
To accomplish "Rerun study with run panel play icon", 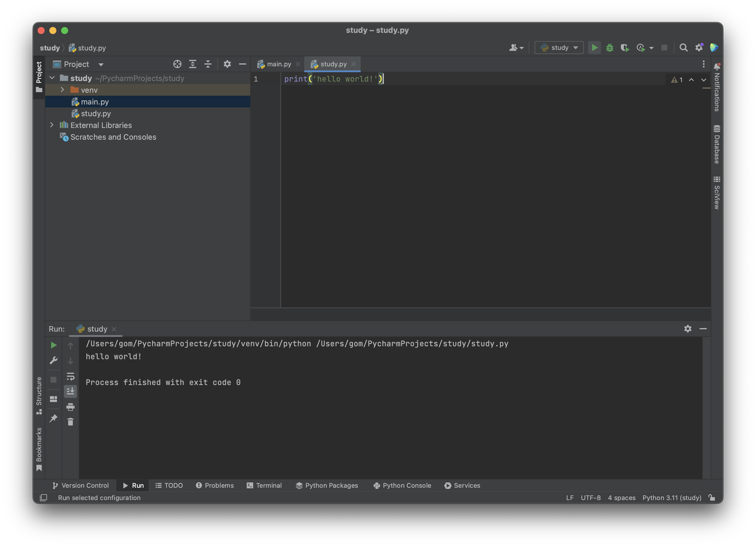I will tap(53, 345).
